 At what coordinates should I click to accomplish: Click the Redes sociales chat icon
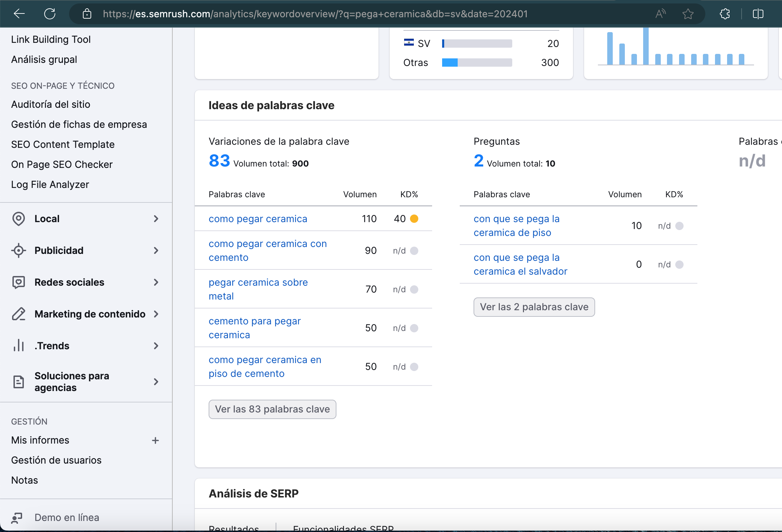tap(19, 282)
